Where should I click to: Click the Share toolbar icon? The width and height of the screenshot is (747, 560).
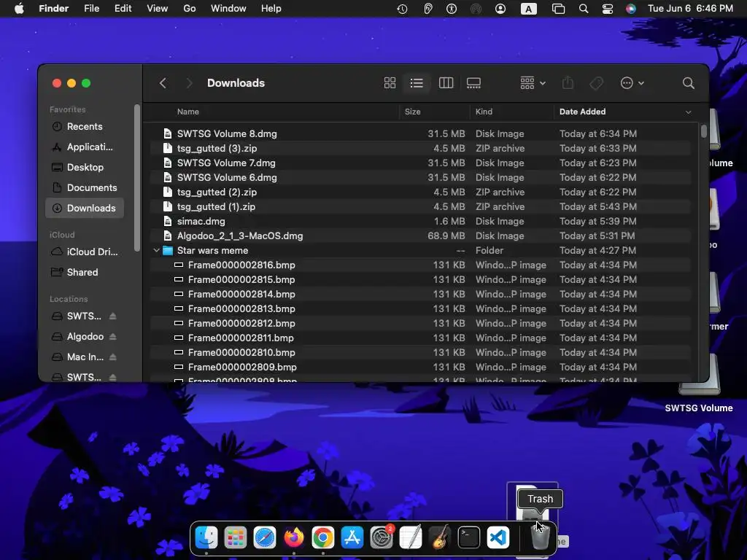568,83
